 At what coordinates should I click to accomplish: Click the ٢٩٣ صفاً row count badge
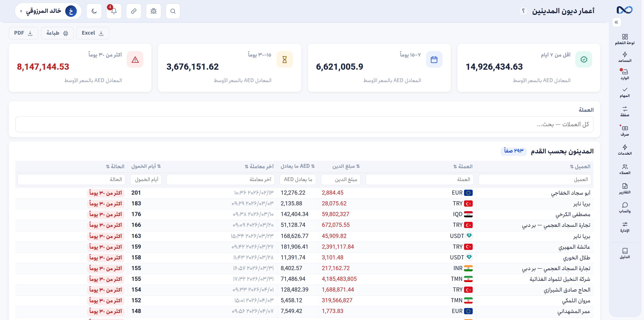(514, 151)
